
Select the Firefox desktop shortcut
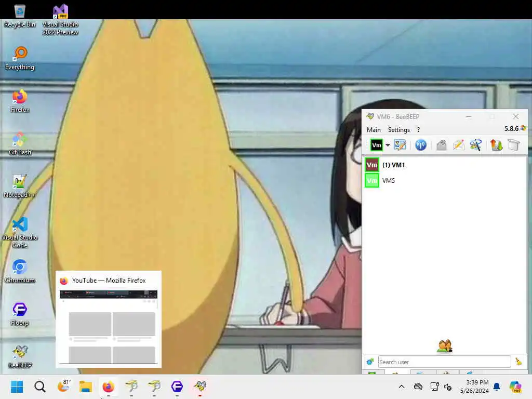20,101
